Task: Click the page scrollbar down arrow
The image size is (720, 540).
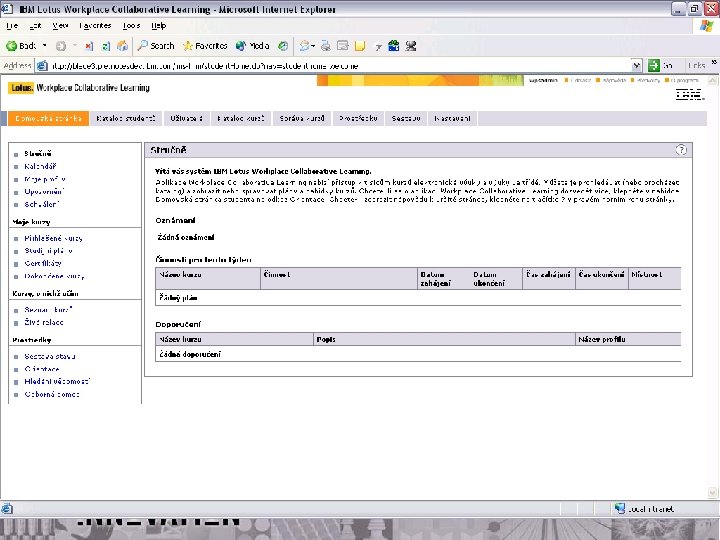Action: (713, 493)
